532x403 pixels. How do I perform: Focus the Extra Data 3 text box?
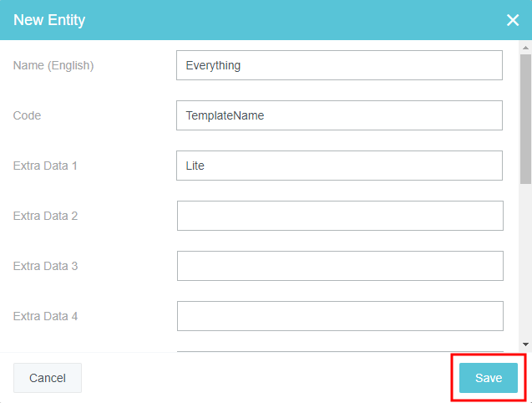coord(340,266)
